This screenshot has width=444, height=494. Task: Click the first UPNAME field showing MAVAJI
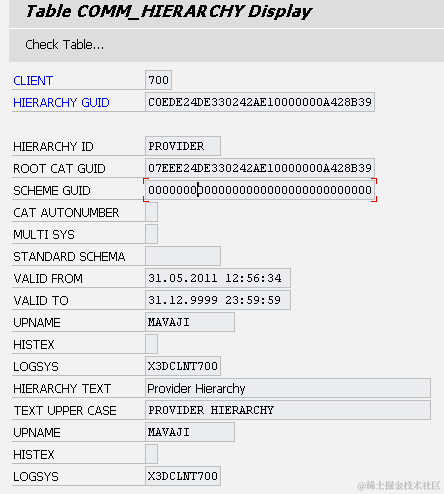pos(190,322)
